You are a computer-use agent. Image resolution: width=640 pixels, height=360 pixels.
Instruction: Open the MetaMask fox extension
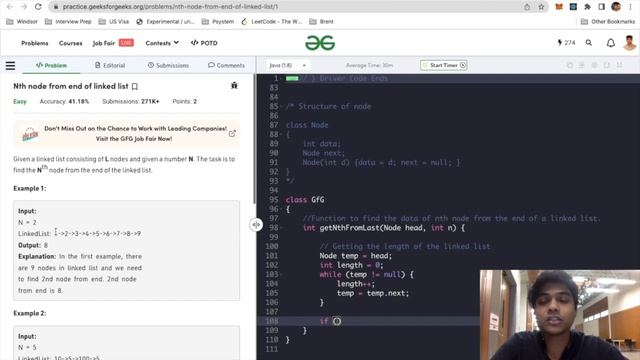tap(559, 7)
